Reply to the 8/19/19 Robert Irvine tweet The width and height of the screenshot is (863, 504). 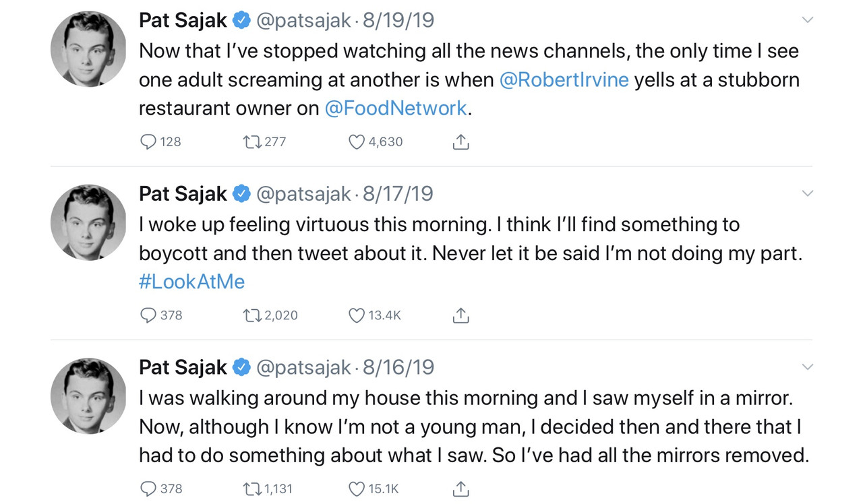(x=148, y=142)
